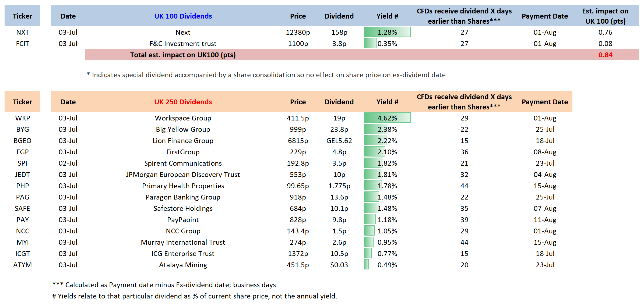Select the PAY ticker cell
The width and height of the screenshot is (644, 306).
pyautogui.click(x=23, y=220)
